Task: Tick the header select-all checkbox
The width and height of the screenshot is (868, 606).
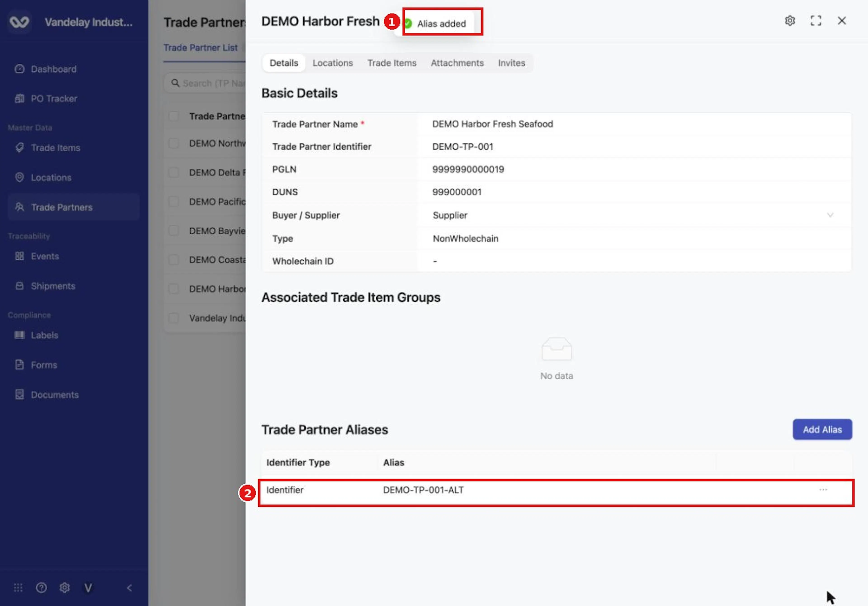Action: pos(174,116)
